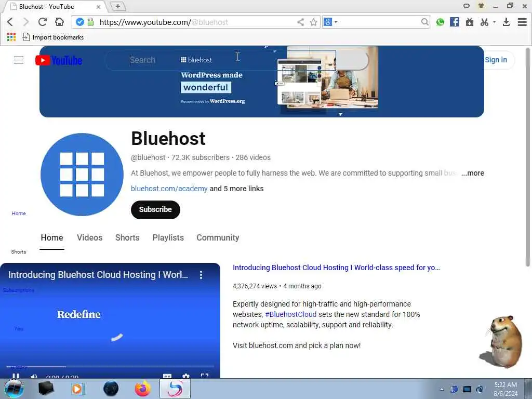Open the Introducing Bluehost Cloud Hosting title link
532x399 pixels.
click(x=336, y=268)
